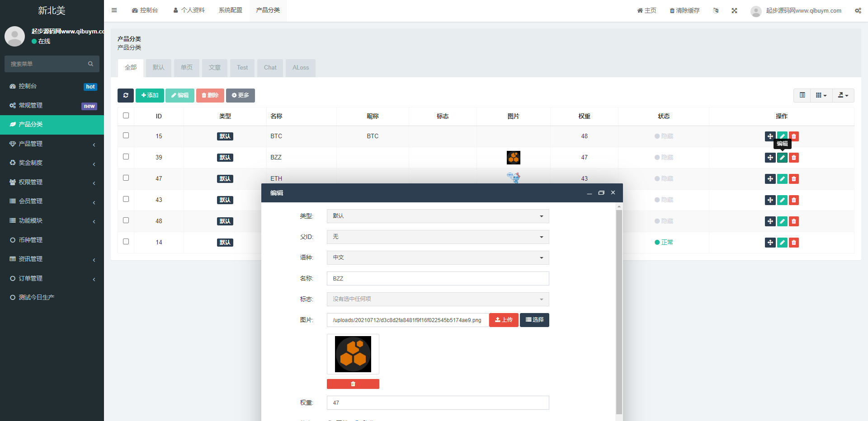Click the fullscreen icon in the top bar

pyautogui.click(x=734, y=10)
